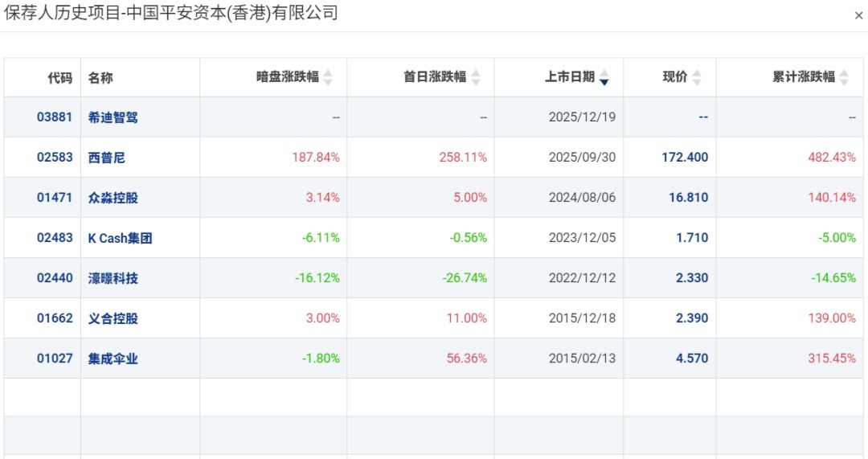
Task: Open stock code 01471
Action: [55, 198]
